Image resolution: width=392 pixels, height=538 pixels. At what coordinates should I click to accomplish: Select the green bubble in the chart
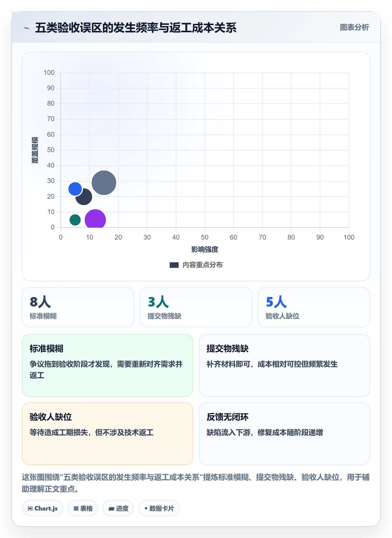tap(75, 220)
